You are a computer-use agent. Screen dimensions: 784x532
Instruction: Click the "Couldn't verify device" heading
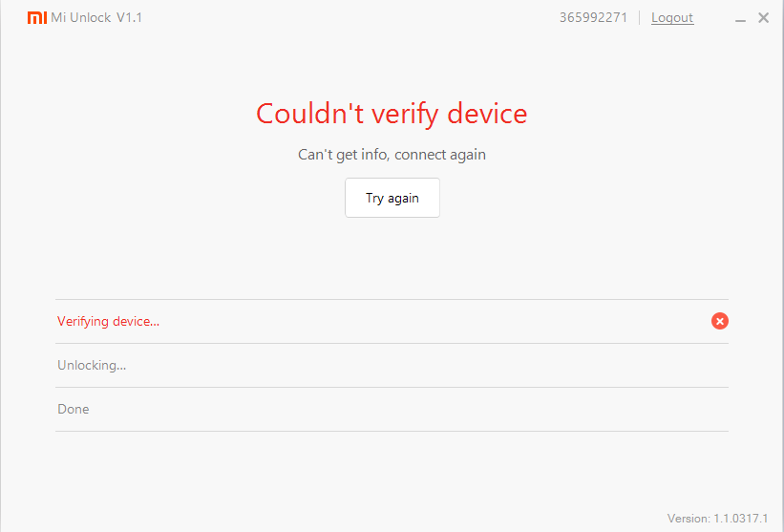pyautogui.click(x=392, y=114)
